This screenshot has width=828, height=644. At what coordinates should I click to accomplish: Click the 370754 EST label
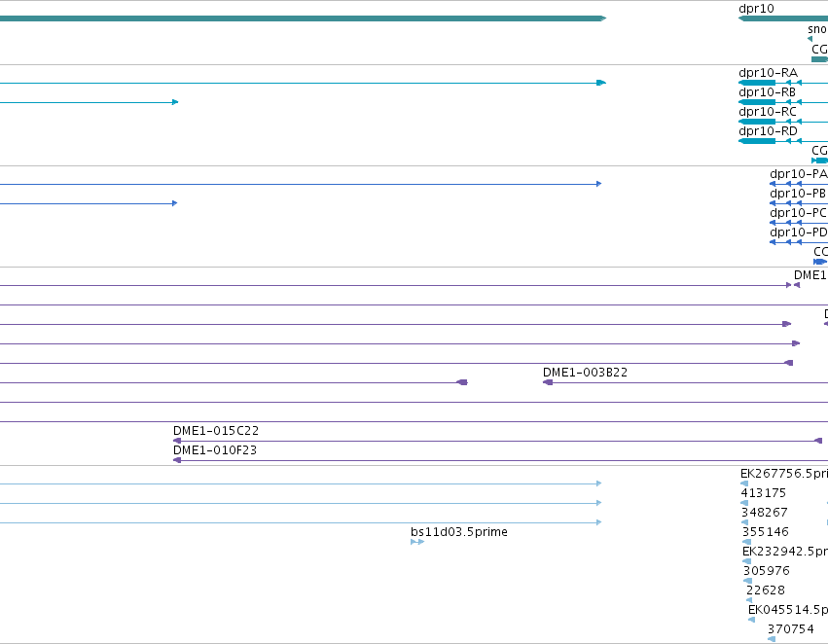click(790, 629)
